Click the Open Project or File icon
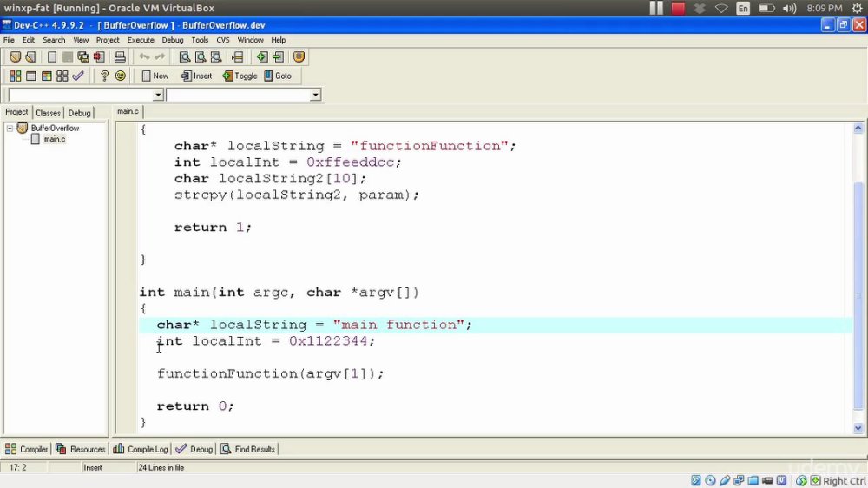Image resolution: width=868 pixels, height=488 pixels. tap(30, 56)
